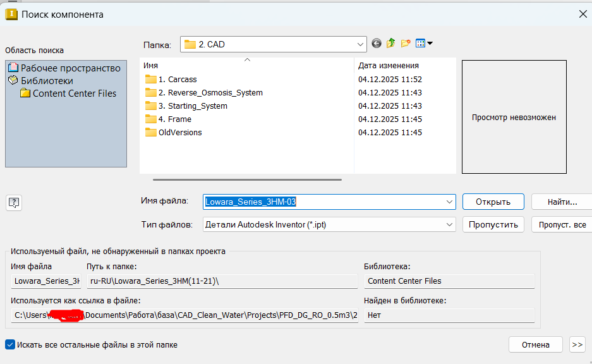The width and height of the screenshot is (592, 364).
Task: Expand the Тип файлов dropdown
Action: point(449,225)
